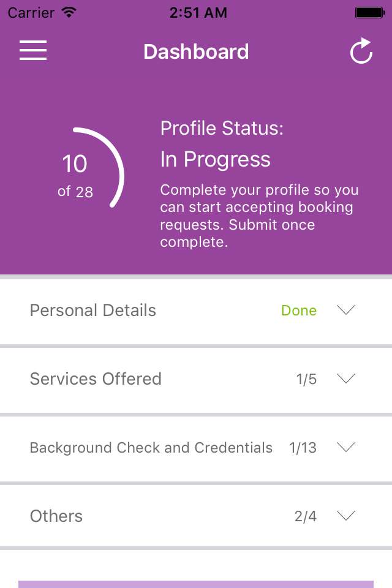Expand Background Check and Credentials chevron
The width and height of the screenshot is (392, 588).
click(346, 447)
